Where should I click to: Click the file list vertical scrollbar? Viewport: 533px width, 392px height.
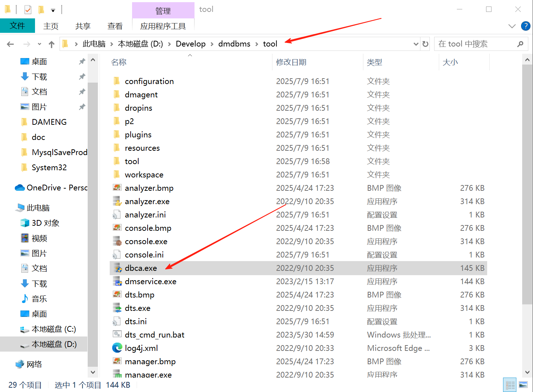pyautogui.click(x=527, y=185)
